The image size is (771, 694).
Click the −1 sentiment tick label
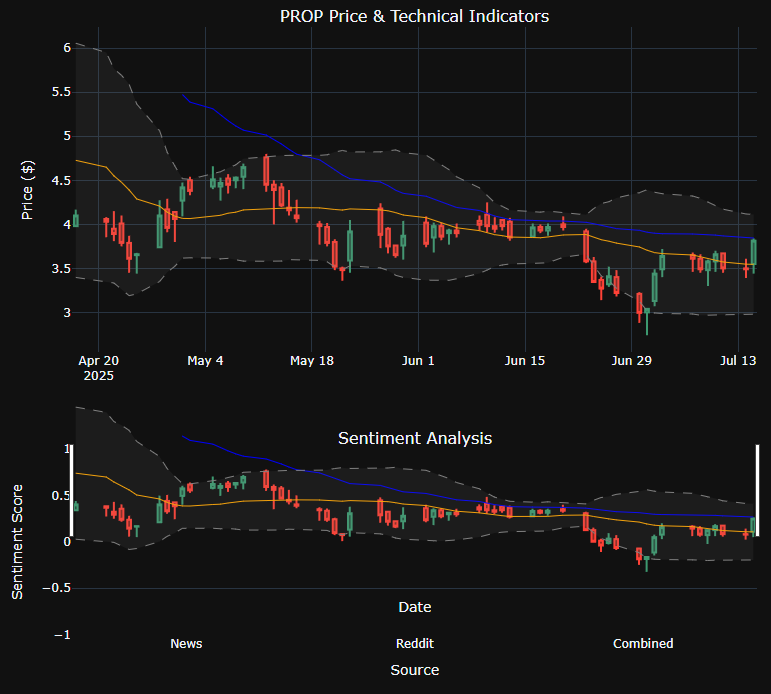click(x=62, y=635)
